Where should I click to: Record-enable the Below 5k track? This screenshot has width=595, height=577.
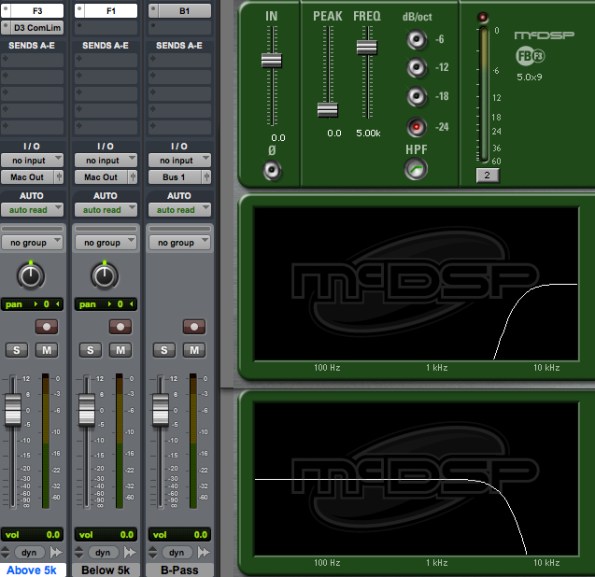click(120, 327)
